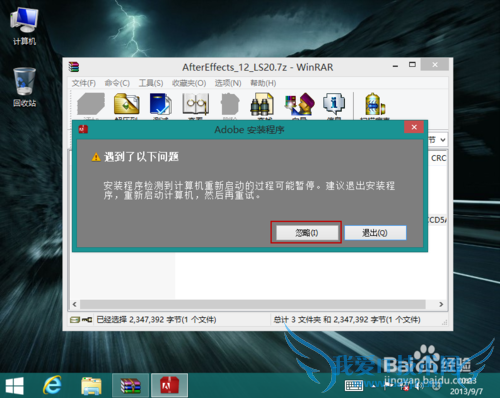Switch to Adobe installer on the taskbar
500x398 pixels.
[169, 385]
